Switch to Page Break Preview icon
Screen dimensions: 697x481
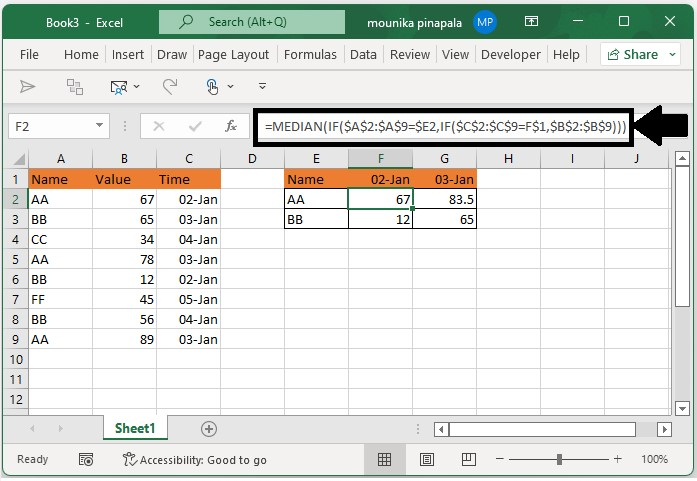(469, 459)
